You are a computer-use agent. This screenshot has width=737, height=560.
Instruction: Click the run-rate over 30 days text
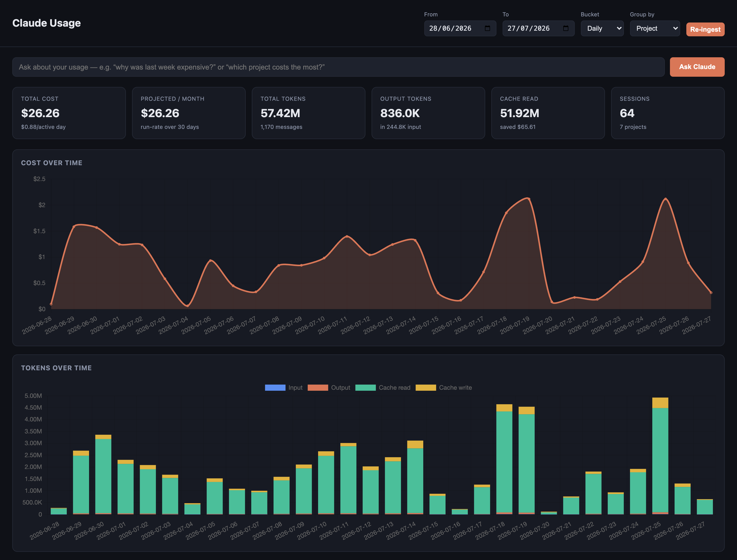click(x=170, y=127)
